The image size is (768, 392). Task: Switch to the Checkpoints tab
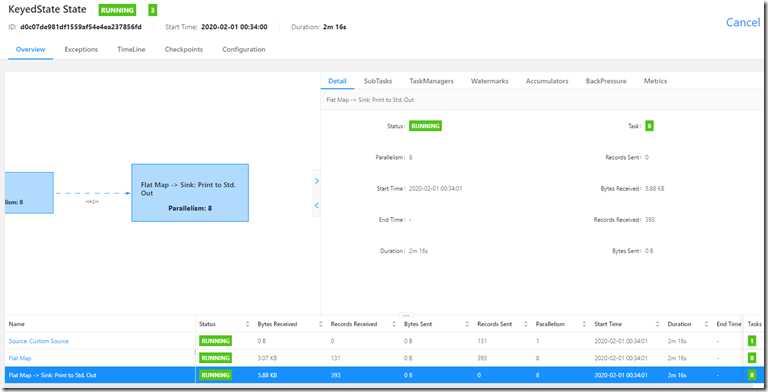(x=184, y=49)
